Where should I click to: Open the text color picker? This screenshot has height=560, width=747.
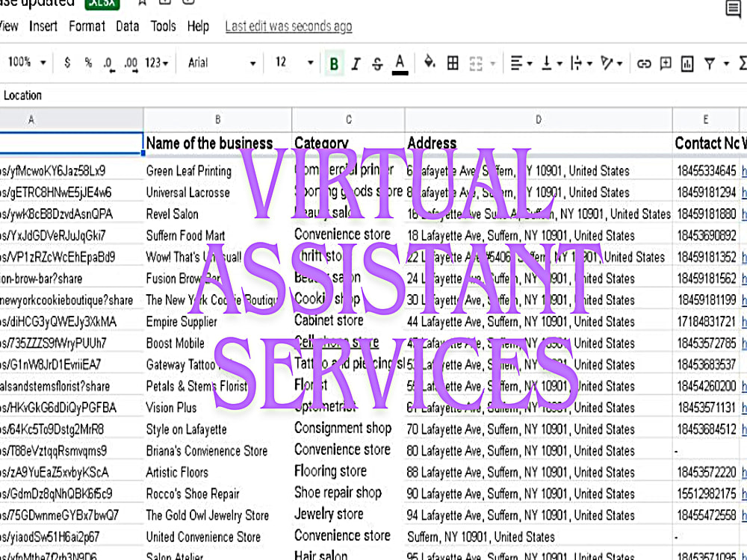[400, 63]
